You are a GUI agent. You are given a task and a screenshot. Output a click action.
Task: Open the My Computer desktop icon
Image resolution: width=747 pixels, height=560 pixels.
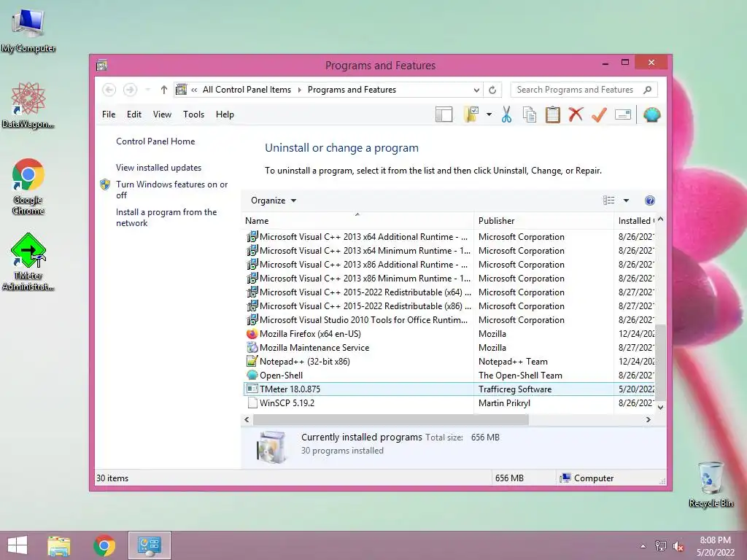[28, 31]
